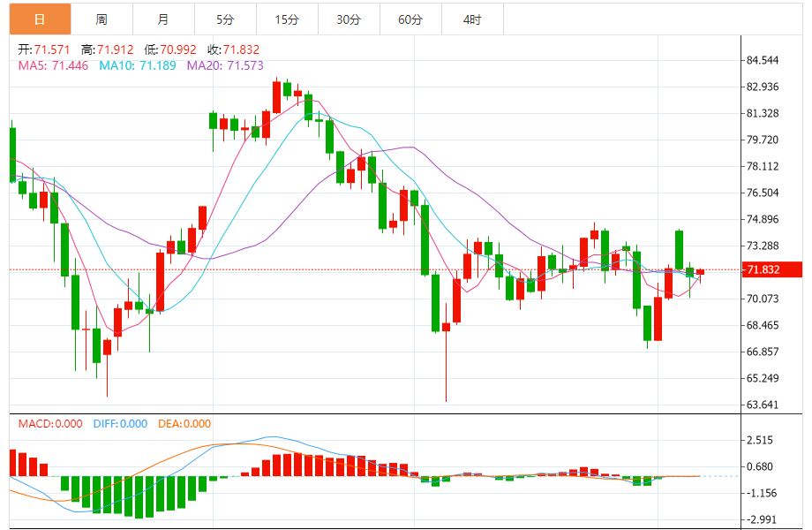
Task: Click the low price value 70.992
Action: point(178,49)
